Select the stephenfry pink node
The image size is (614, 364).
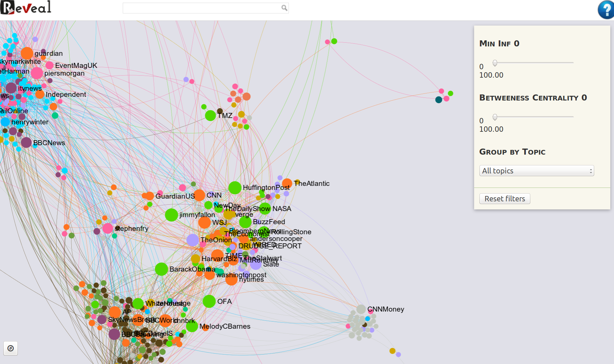108,228
